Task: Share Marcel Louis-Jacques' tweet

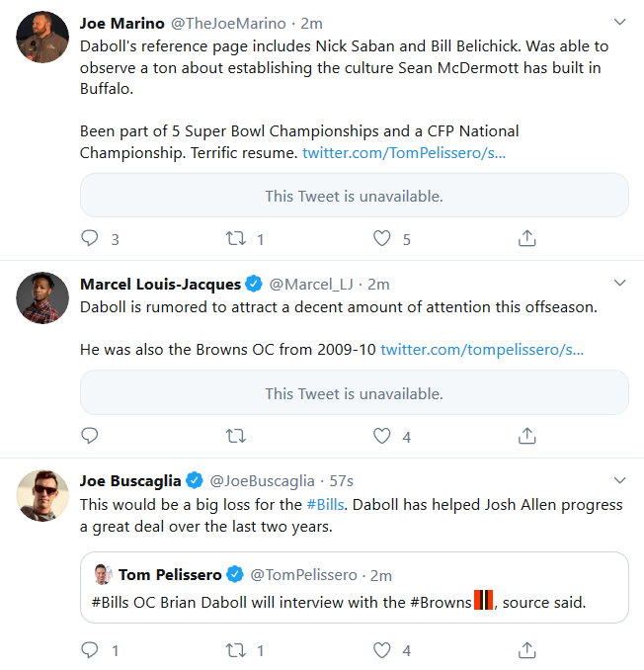Action: (527, 436)
